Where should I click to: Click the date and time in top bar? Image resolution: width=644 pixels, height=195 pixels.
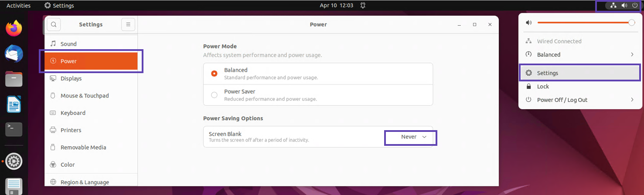tap(336, 6)
